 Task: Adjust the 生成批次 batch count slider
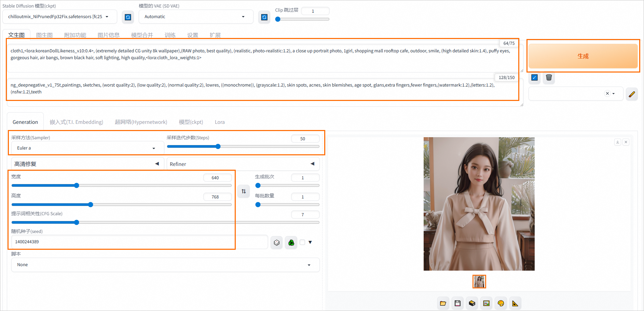[287, 185]
